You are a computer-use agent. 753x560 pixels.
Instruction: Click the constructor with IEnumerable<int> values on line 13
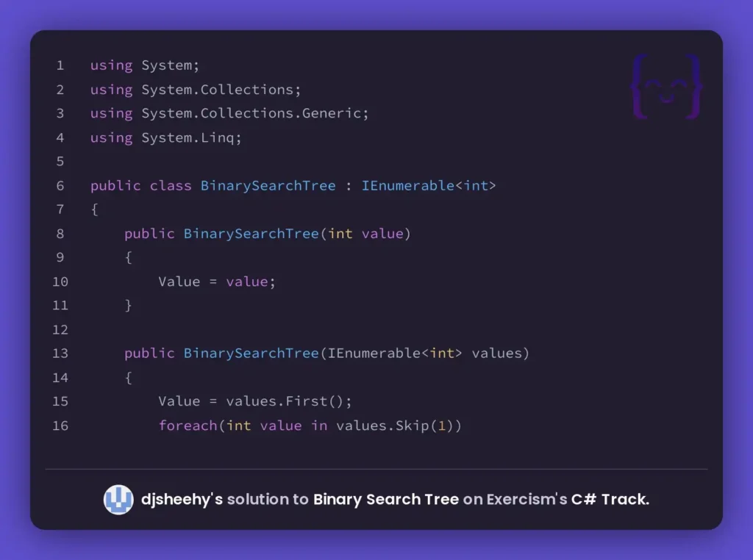pyautogui.click(x=357, y=353)
